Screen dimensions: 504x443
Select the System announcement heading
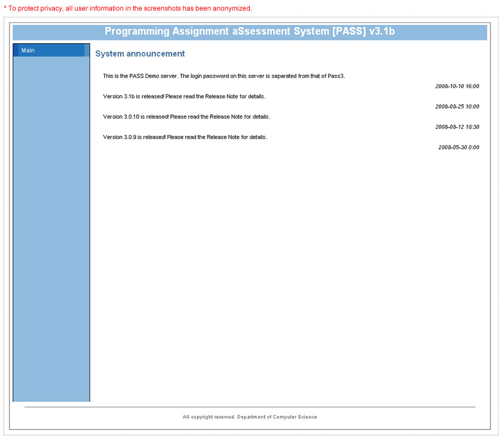(140, 54)
